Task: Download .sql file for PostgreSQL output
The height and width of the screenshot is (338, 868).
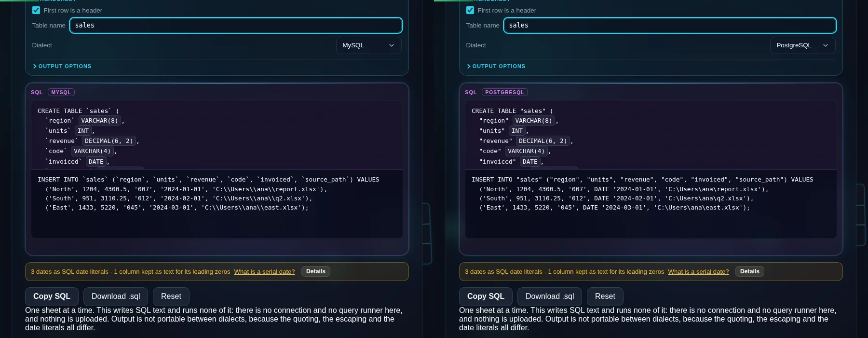Action: (550, 296)
